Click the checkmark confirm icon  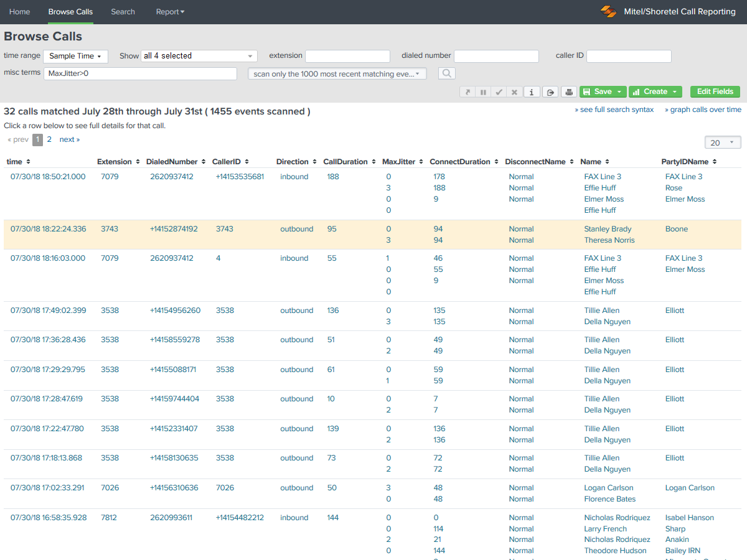(499, 91)
